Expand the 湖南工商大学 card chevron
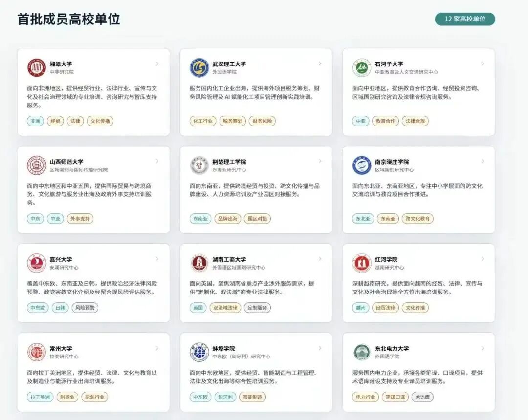This screenshot has width=528, height=420. tap(320, 259)
